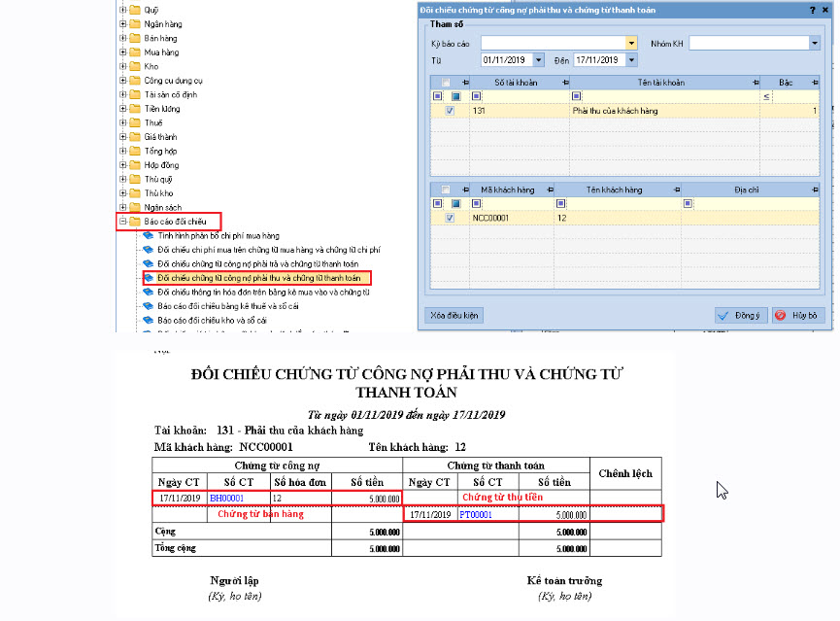Toggle select-all checkbox in customers grid header

pyautogui.click(x=446, y=190)
